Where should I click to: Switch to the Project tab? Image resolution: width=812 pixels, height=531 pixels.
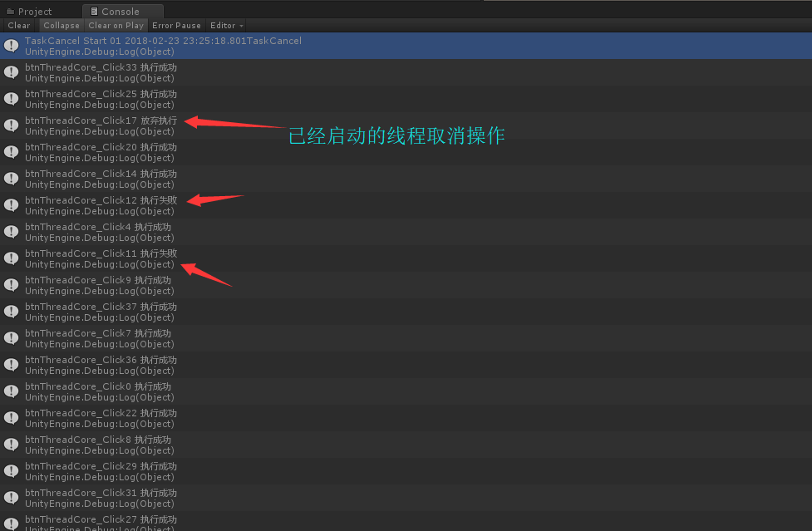34,12
